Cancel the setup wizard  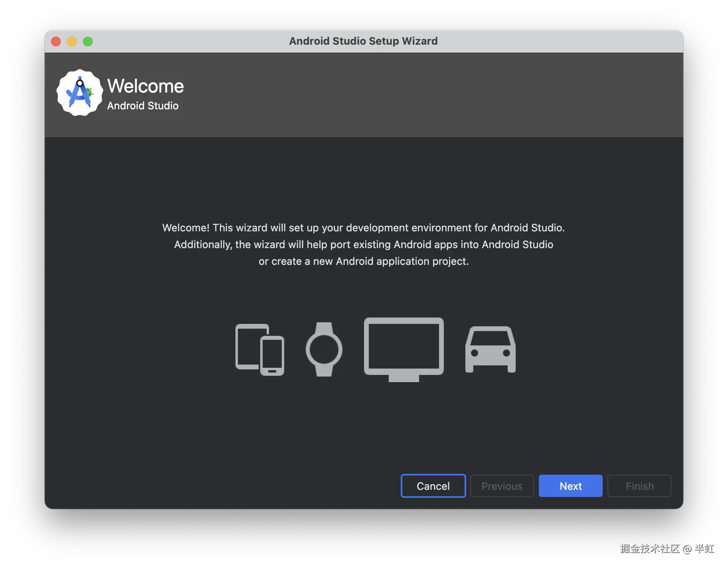433,486
